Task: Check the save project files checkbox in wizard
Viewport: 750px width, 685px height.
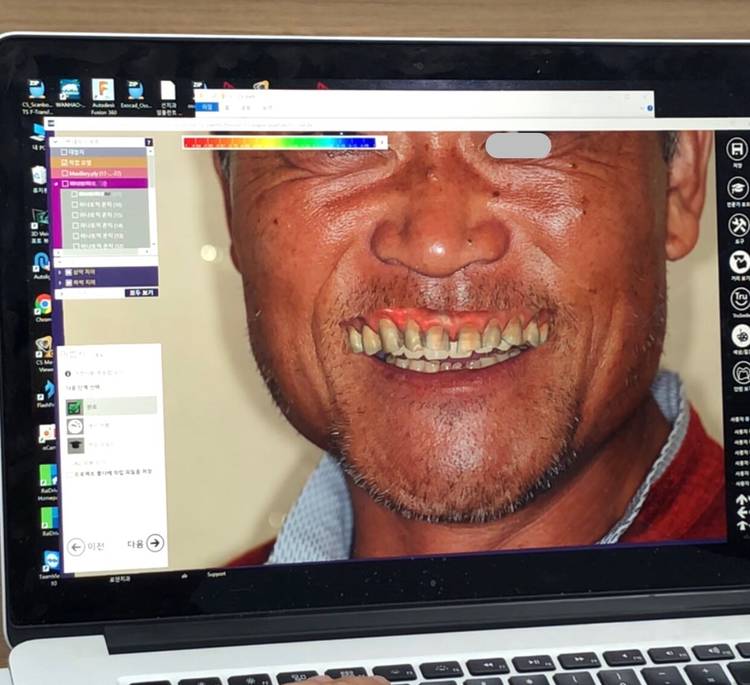Action: 66,474
